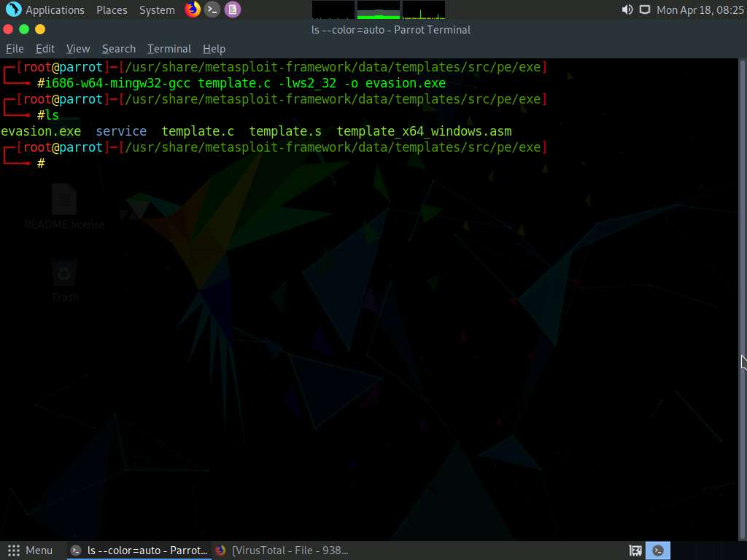This screenshot has width=747, height=560.
Task: Open the terminal launcher in top panel
Action: pyautogui.click(x=212, y=9)
